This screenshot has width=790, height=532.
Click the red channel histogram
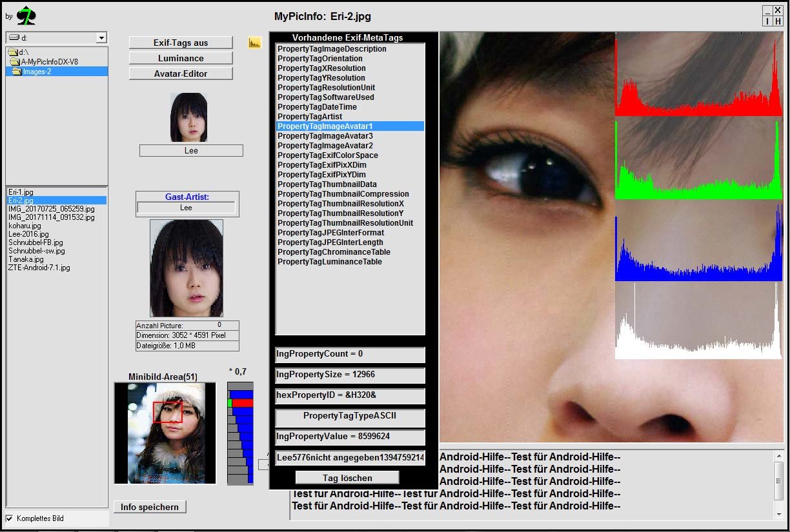point(699,75)
